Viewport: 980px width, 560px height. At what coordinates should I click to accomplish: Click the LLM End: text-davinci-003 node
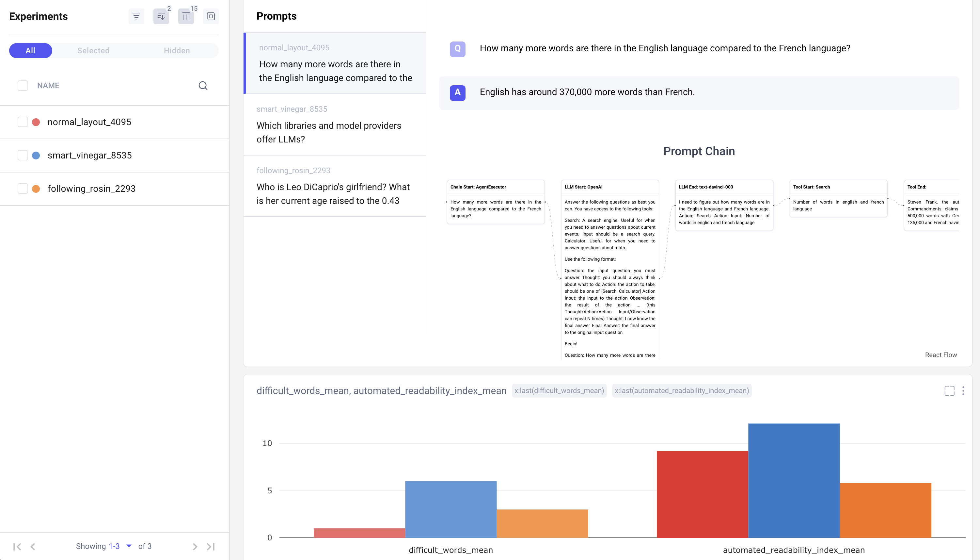(724, 206)
